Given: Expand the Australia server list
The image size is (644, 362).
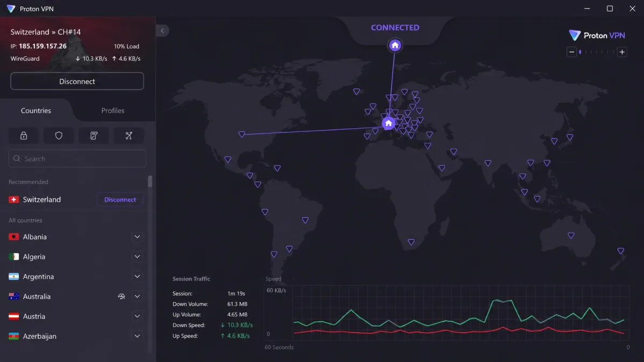Looking at the screenshot, I should pyautogui.click(x=137, y=297).
